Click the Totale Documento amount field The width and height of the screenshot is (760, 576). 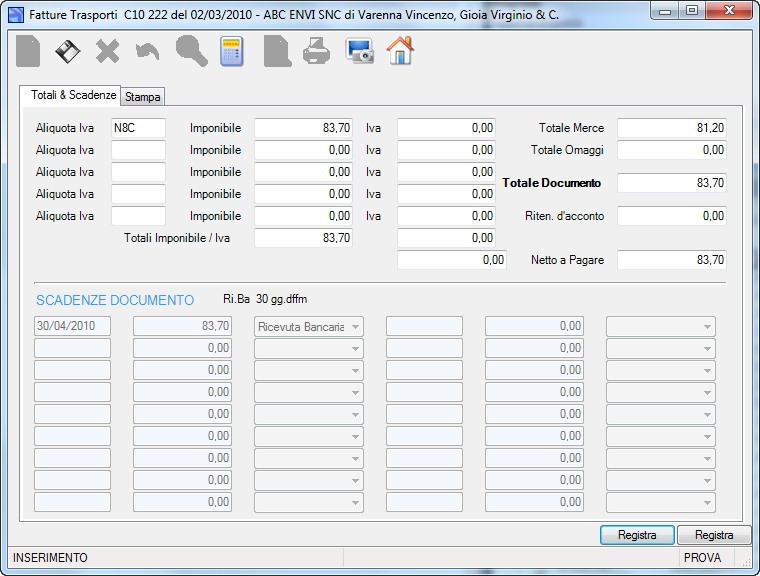pos(672,183)
